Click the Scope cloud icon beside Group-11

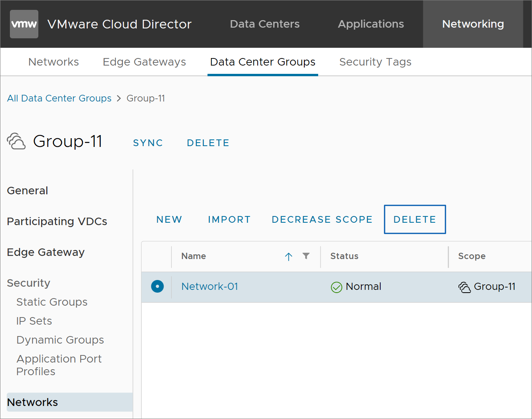pyautogui.click(x=464, y=287)
